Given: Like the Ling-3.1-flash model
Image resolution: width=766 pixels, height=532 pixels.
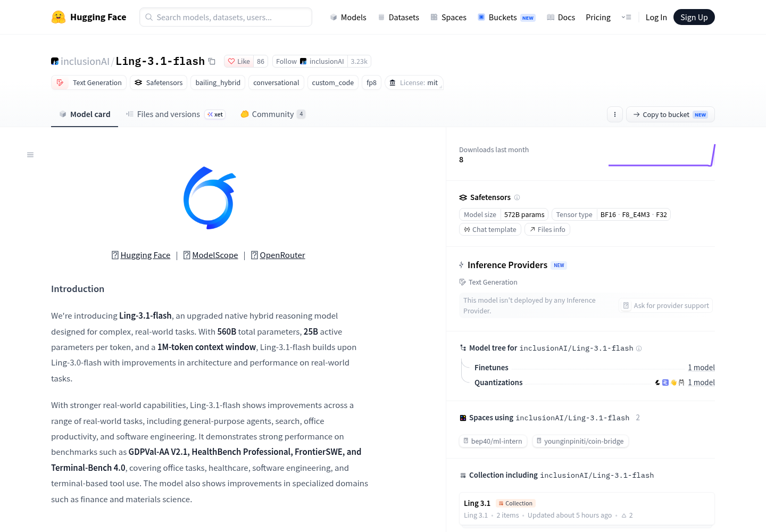Looking at the screenshot, I should 239,61.
